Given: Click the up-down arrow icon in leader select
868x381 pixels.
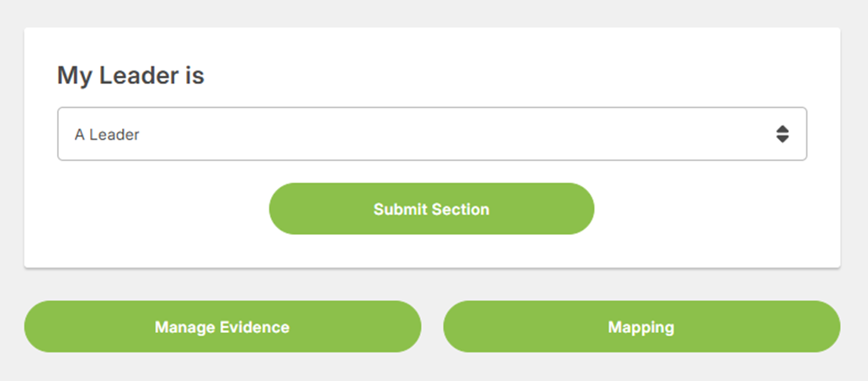Looking at the screenshot, I should [782, 134].
